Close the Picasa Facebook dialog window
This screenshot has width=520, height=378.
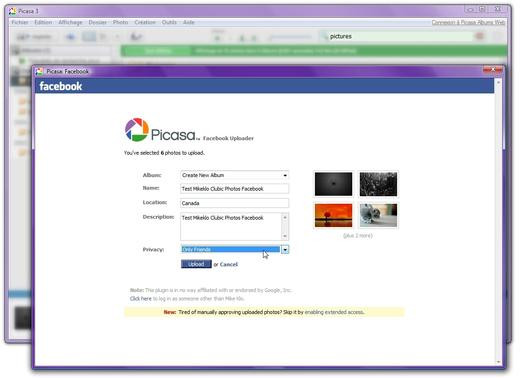click(493, 70)
